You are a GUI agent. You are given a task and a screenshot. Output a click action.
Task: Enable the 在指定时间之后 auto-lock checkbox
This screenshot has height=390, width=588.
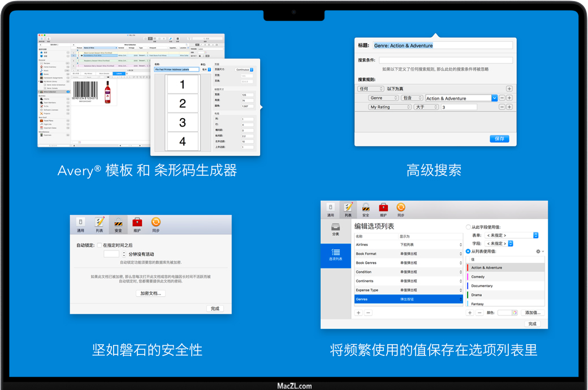tap(100, 245)
